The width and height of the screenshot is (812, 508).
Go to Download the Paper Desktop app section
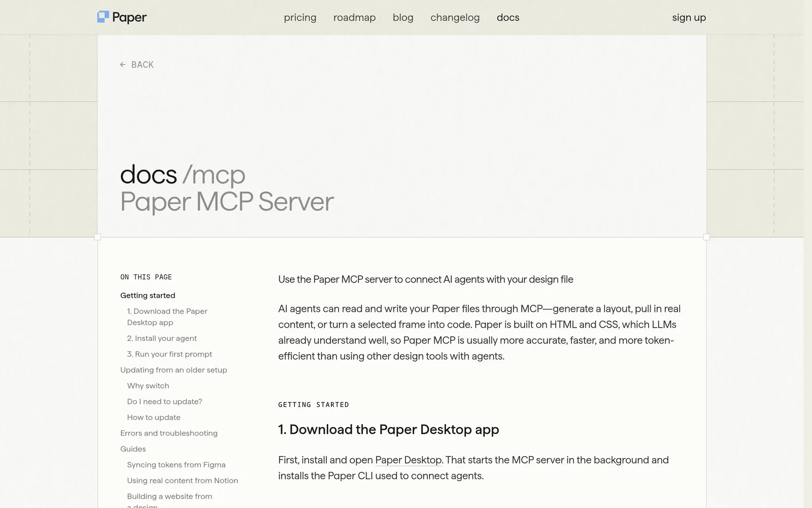(x=167, y=316)
